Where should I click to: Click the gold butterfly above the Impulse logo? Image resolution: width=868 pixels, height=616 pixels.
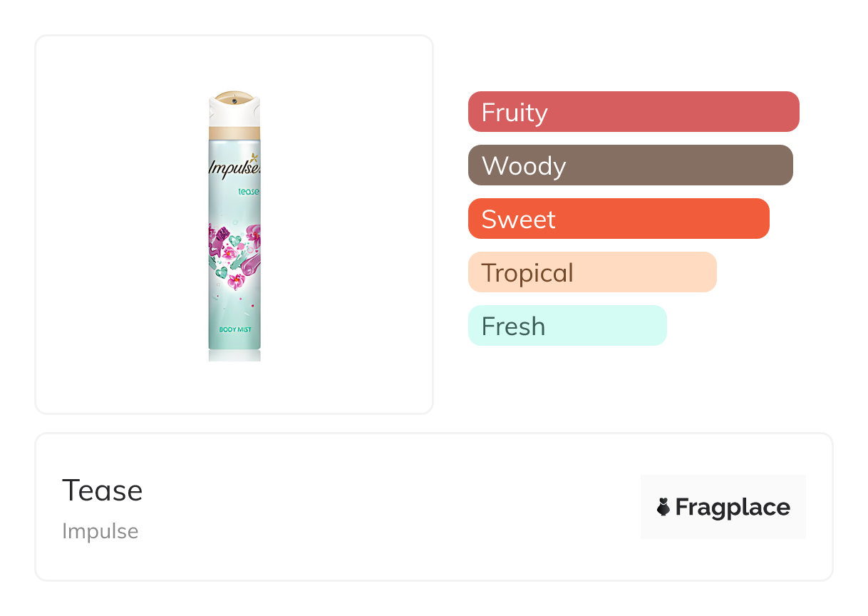click(254, 155)
